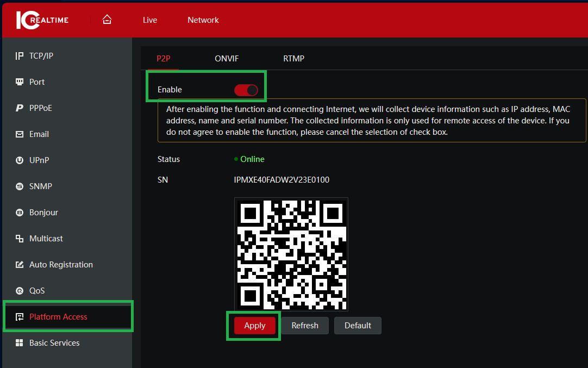This screenshot has height=368, width=588.
Task: Click the SN label
Action: tap(162, 180)
